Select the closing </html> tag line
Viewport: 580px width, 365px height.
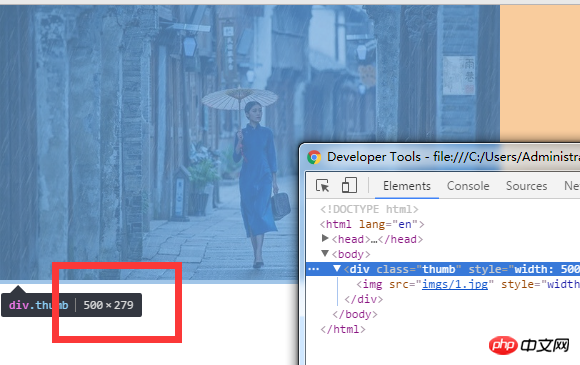pos(343,329)
